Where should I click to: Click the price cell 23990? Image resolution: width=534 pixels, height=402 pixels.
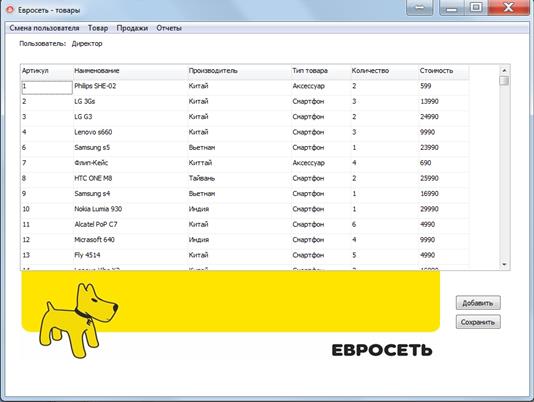(444, 148)
